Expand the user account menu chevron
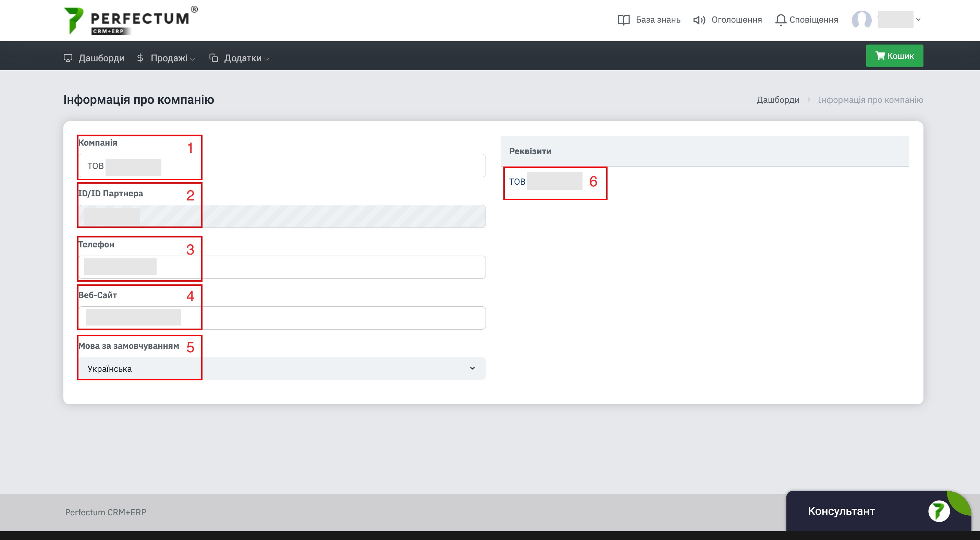The width and height of the screenshot is (980, 540). point(918,20)
